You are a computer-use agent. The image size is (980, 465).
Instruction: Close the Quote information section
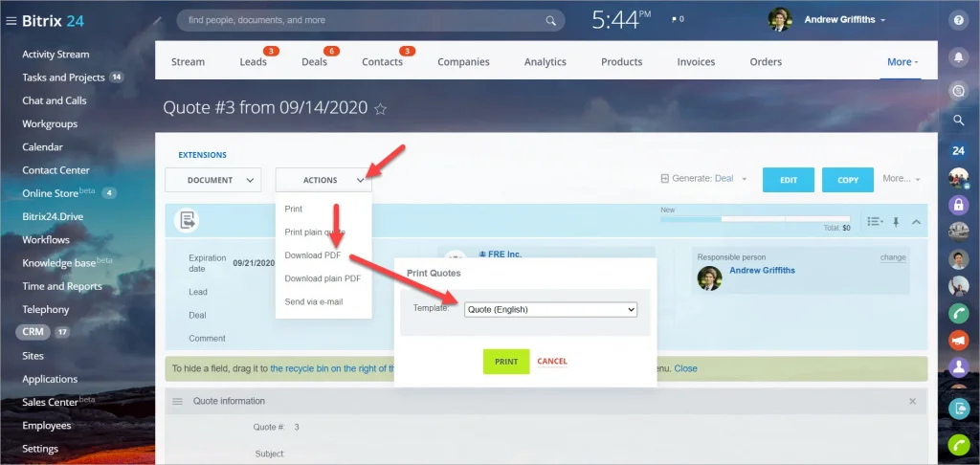click(912, 401)
